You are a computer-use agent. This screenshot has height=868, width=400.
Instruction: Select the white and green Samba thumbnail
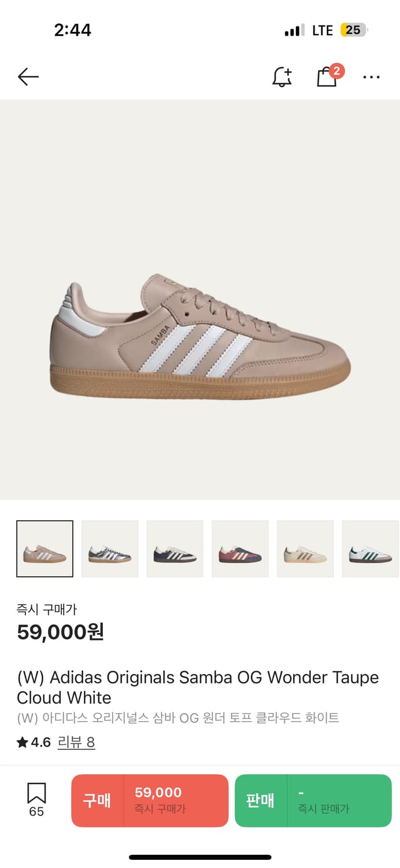pos(371,549)
